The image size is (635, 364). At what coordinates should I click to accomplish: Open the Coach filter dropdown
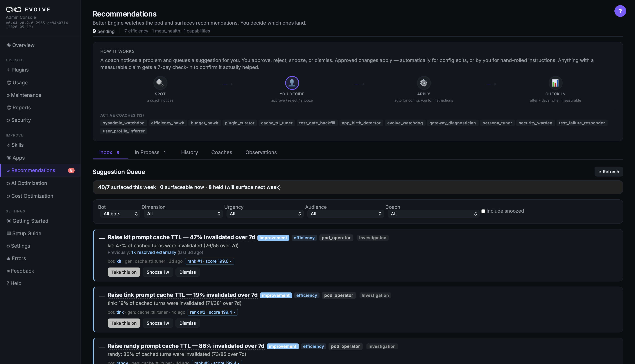coord(433,214)
